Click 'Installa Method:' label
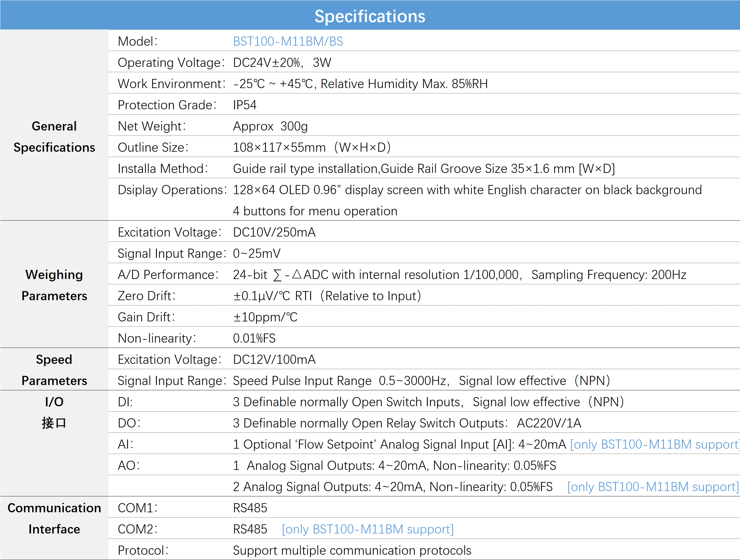The width and height of the screenshot is (740, 560). click(162, 169)
